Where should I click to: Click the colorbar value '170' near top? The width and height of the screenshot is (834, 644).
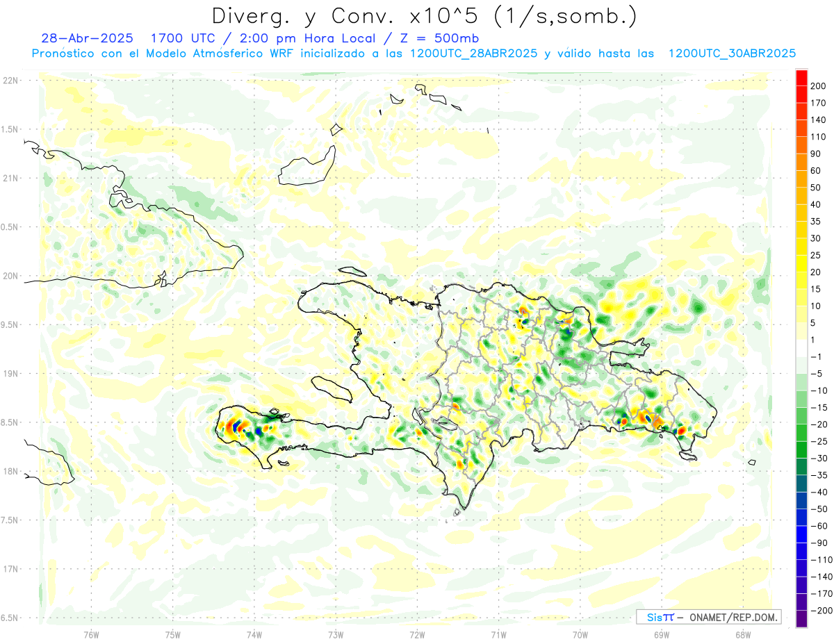click(x=819, y=103)
